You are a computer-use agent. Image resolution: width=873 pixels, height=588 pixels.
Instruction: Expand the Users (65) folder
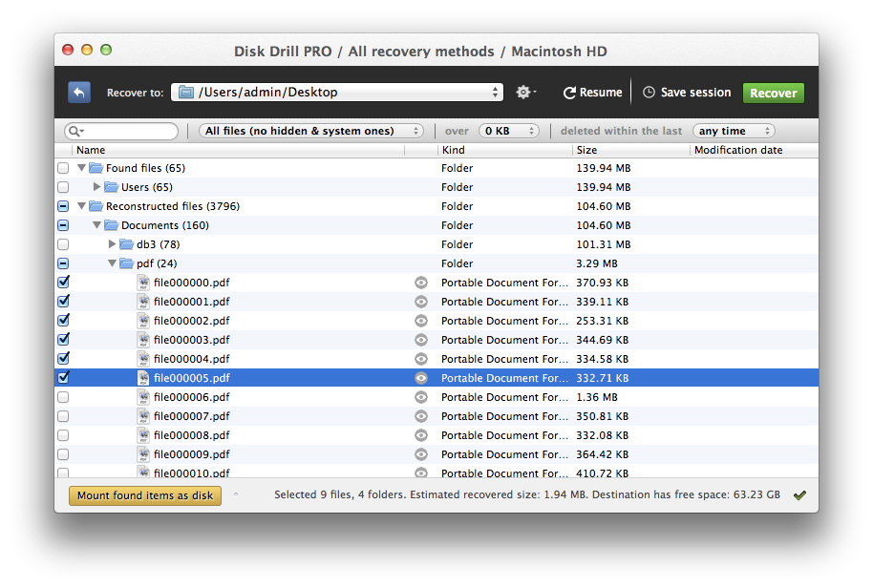pyautogui.click(x=96, y=186)
